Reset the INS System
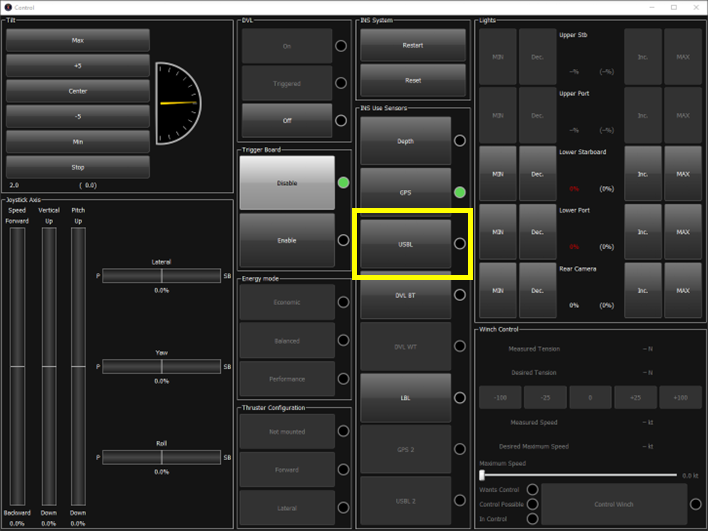Screen dimensions: 708x531 (x=412, y=80)
